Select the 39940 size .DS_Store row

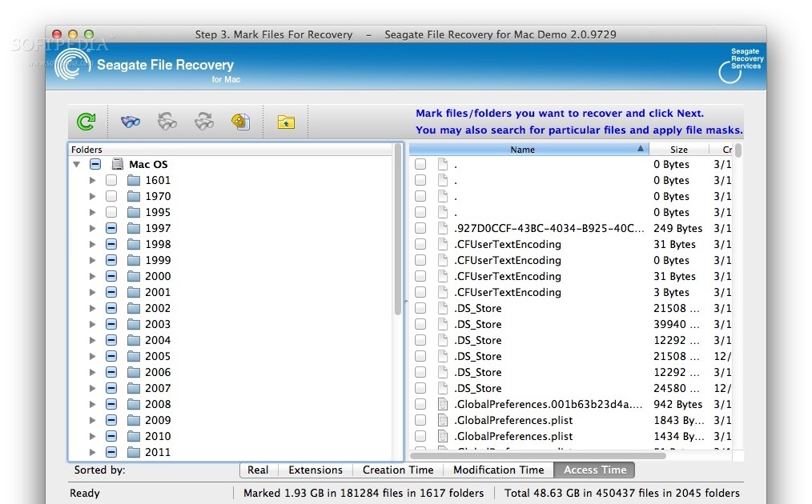click(573, 324)
